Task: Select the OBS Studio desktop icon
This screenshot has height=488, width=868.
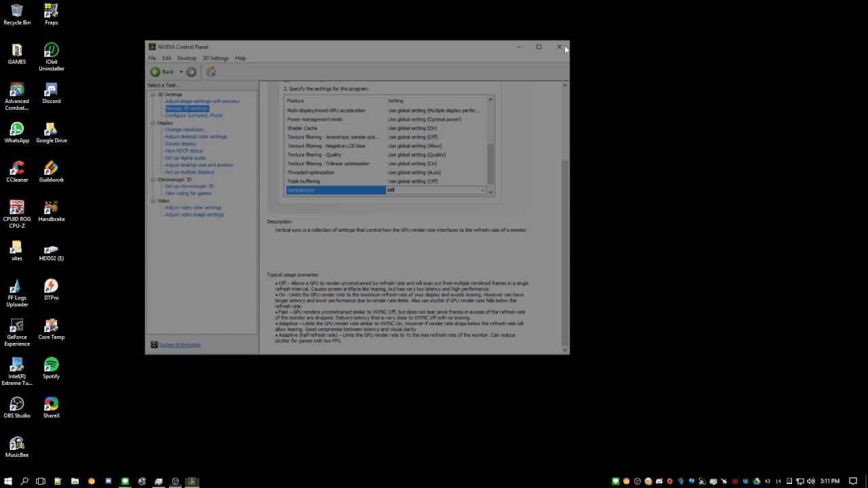Action: (x=17, y=407)
